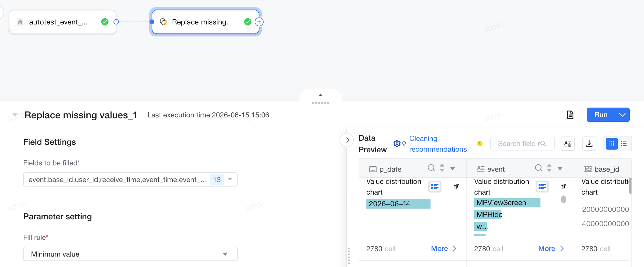The image size is (644, 267).
Task: Collapse the panel with the right chevron
Action: point(347,140)
